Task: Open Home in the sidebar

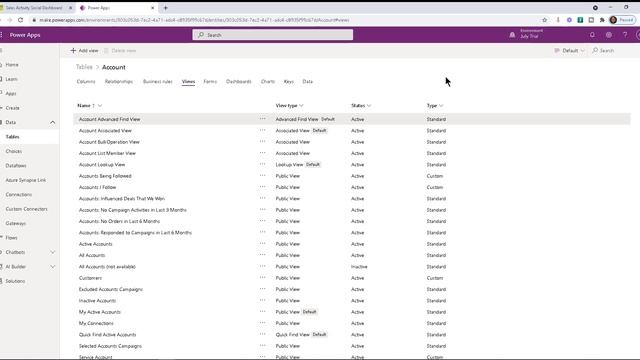Action: tap(12, 64)
